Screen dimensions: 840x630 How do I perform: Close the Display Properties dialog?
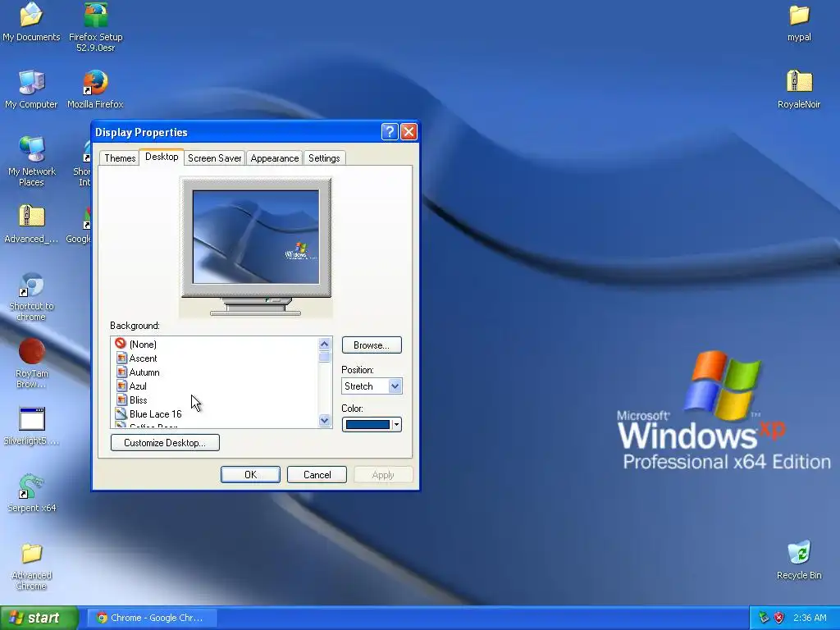[x=409, y=132]
